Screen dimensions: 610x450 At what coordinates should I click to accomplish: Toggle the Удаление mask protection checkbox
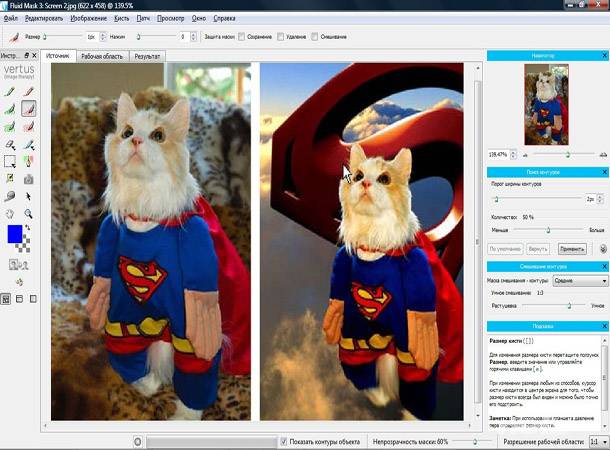coord(280,37)
